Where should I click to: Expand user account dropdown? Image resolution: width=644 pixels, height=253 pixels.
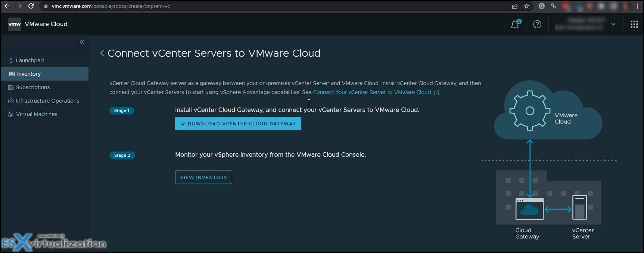pos(613,24)
